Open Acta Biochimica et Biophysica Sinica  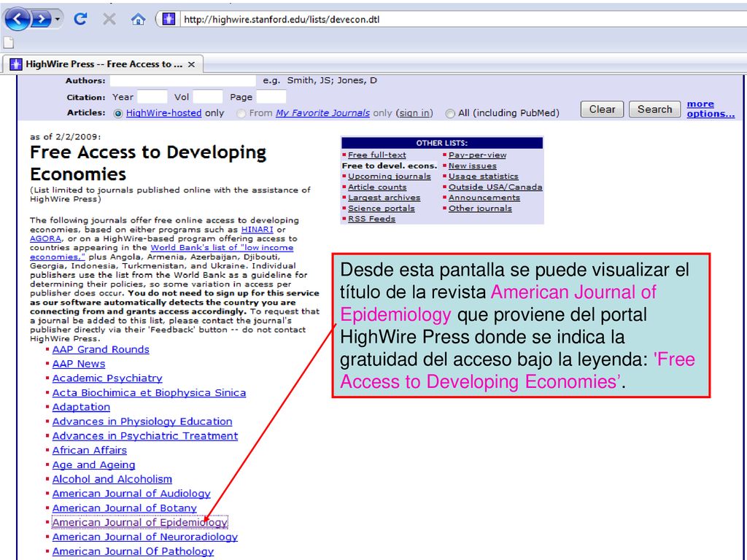click(x=149, y=393)
